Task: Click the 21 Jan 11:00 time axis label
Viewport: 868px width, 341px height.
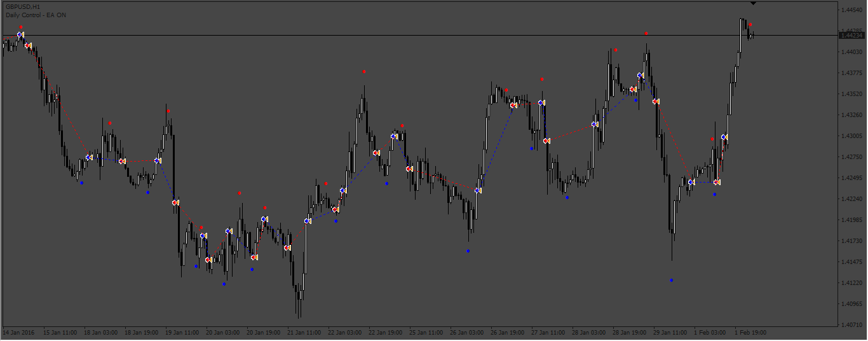Action: [304, 333]
